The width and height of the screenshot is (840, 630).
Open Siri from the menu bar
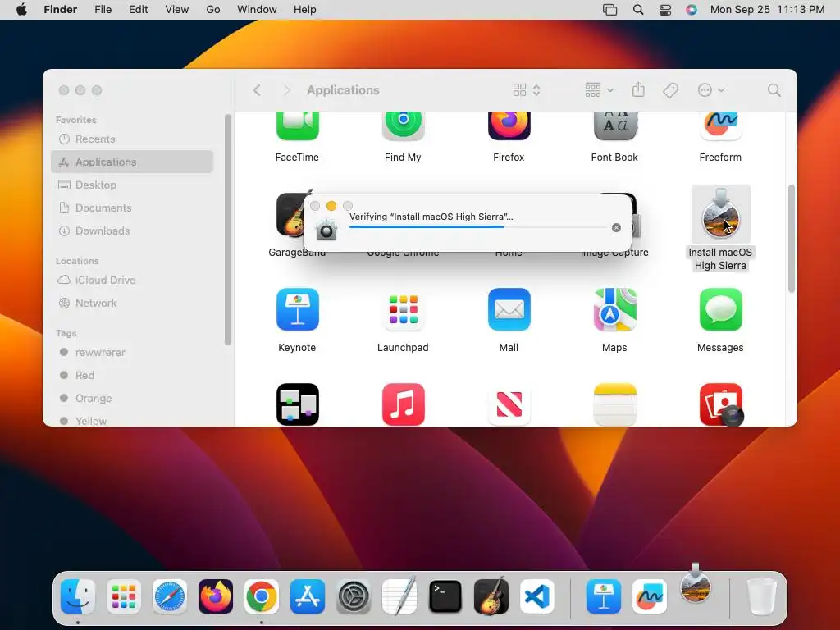692,10
